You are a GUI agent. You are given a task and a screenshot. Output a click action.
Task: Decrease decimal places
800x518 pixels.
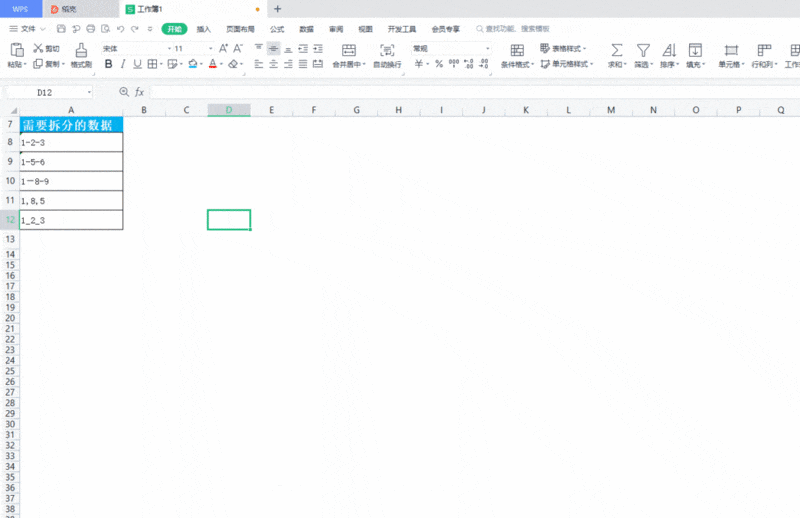coord(484,64)
